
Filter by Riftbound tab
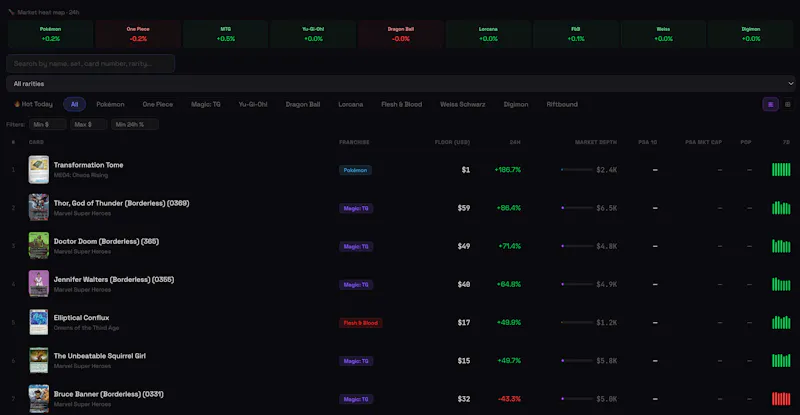coord(562,104)
